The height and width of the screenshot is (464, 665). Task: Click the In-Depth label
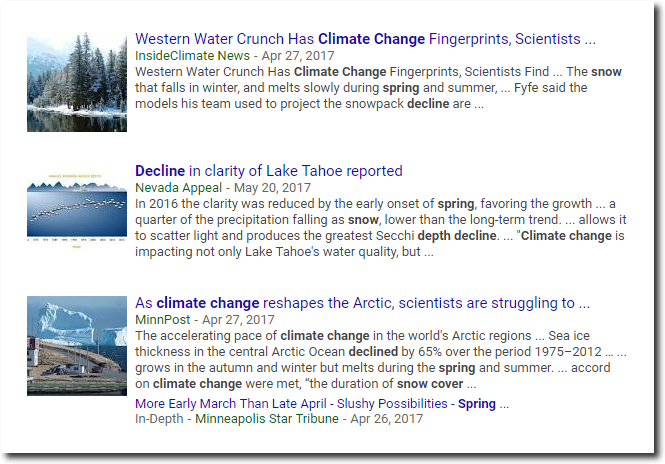(159, 419)
